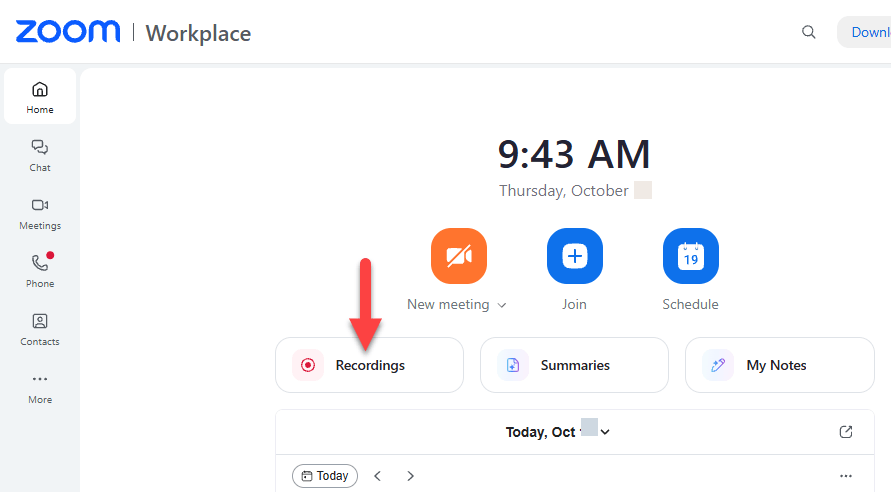The image size is (891, 492).
Task: Open the calendar more options ellipsis
Action: (846, 476)
